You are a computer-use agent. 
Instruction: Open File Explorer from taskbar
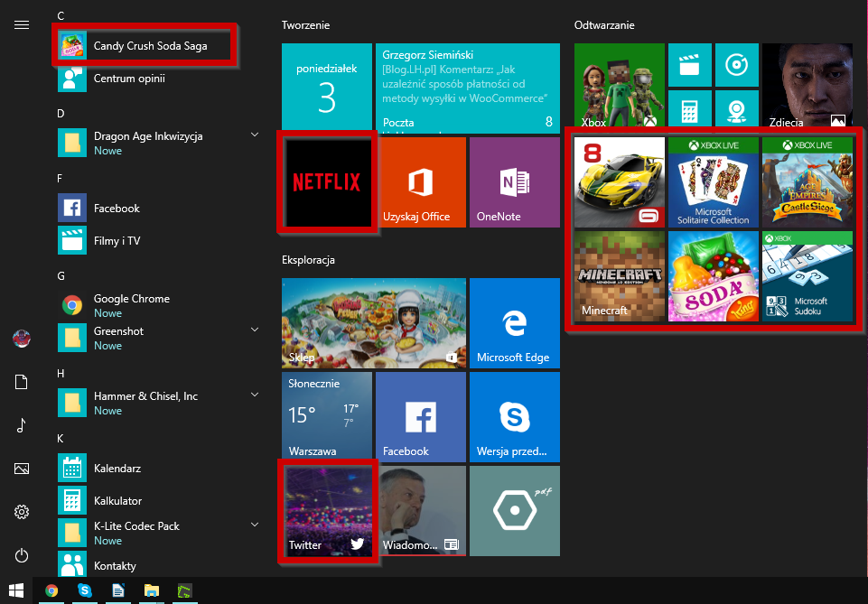[151, 590]
